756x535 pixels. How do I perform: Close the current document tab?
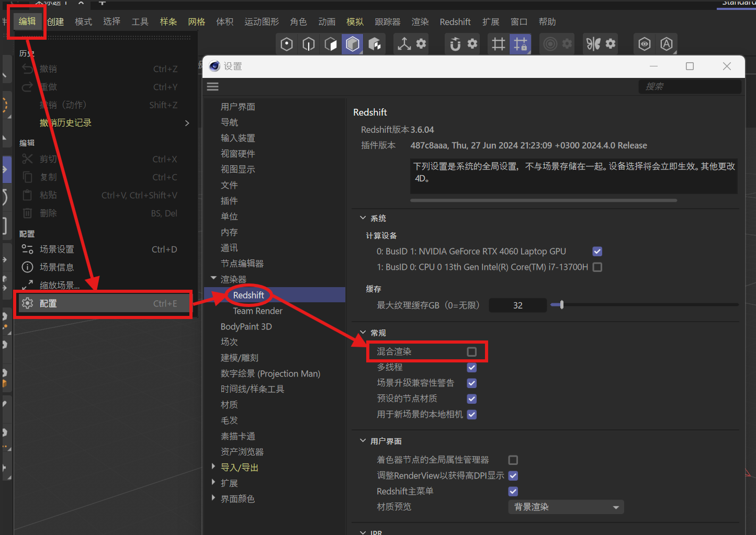(x=81, y=3)
